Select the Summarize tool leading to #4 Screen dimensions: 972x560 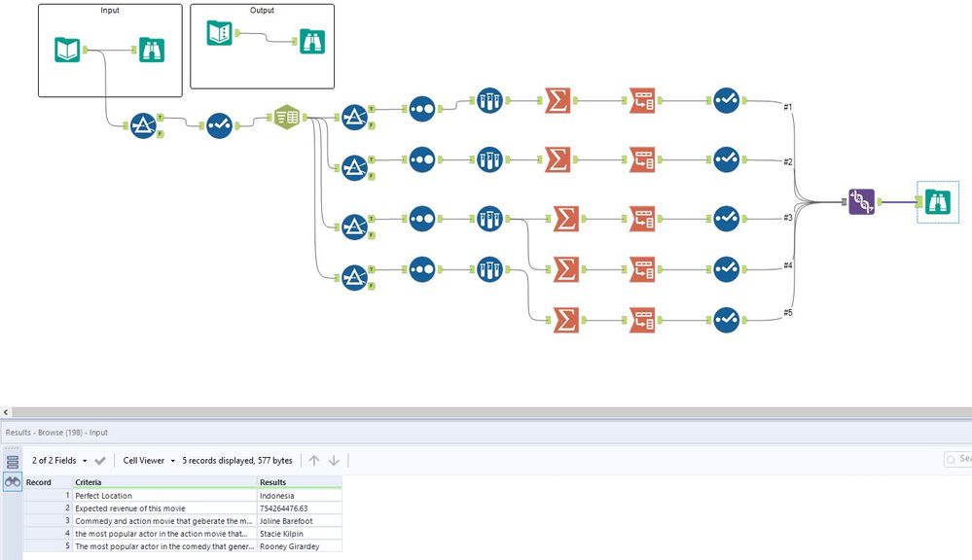tap(566, 269)
